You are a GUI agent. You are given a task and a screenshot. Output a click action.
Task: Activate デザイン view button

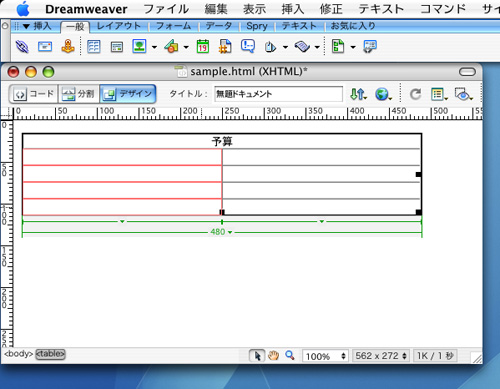(x=128, y=94)
